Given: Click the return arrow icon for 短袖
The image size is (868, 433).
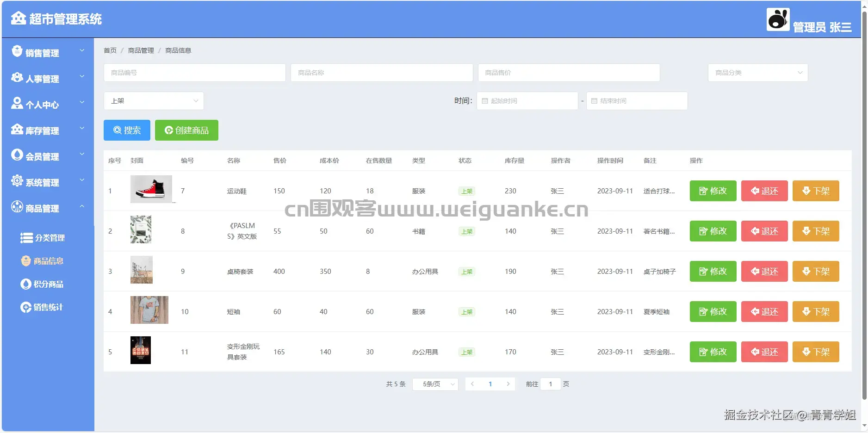Looking at the screenshot, I should pyautogui.click(x=755, y=312).
